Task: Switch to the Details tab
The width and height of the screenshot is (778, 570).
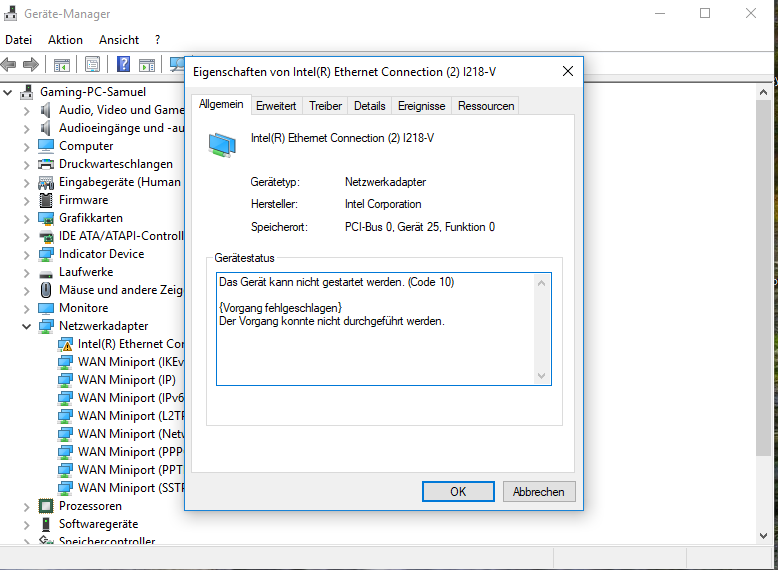Action: (370, 106)
